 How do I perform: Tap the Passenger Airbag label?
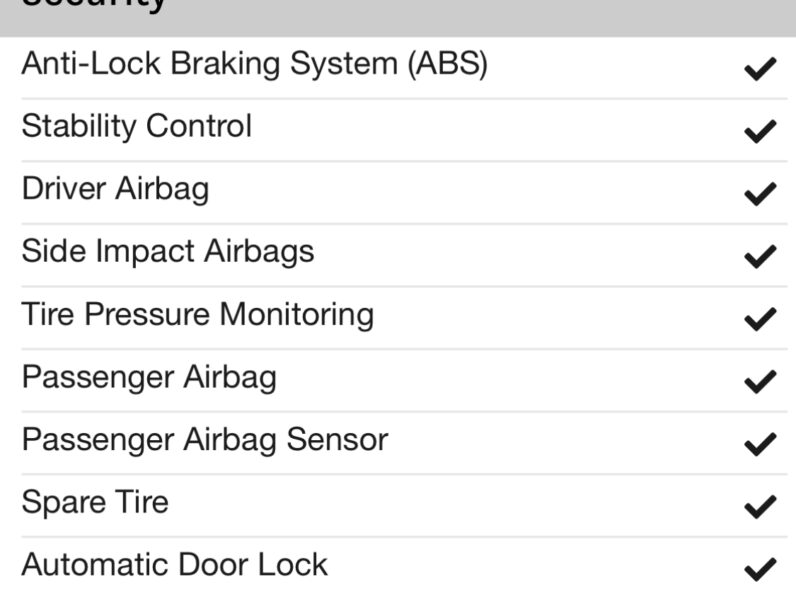[x=149, y=377]
